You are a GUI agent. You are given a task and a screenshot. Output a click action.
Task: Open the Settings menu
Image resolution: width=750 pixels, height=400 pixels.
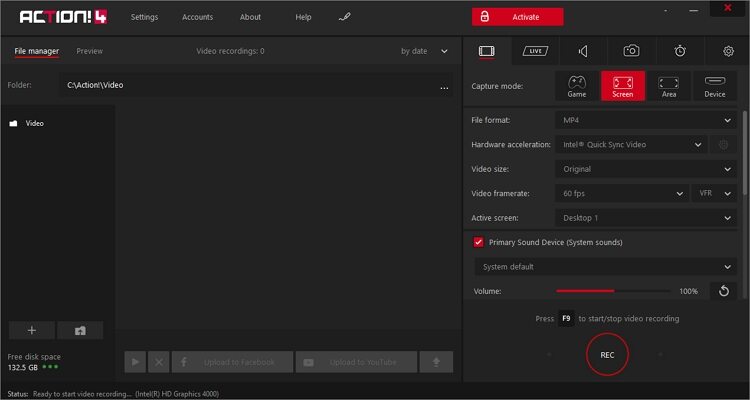144,17
